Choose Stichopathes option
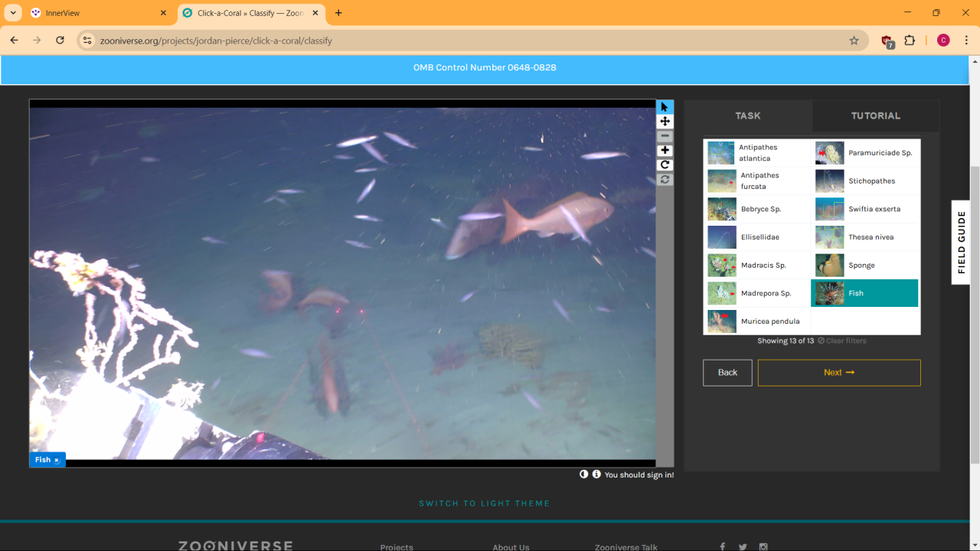 [865, 181]
